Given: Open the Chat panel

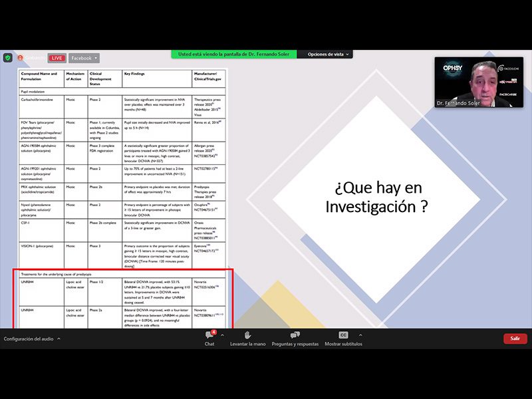Looking at the screenshot, I should pos(209,338).
